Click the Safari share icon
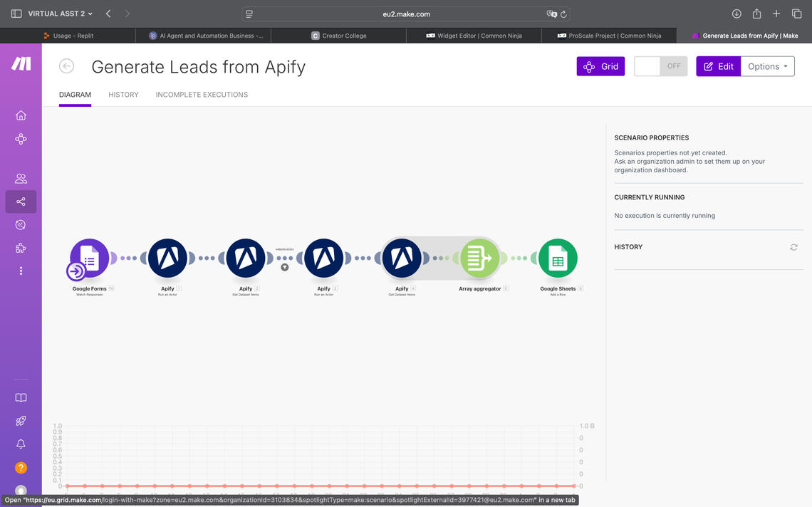The image size is (812, 507). tap(756, 14)
